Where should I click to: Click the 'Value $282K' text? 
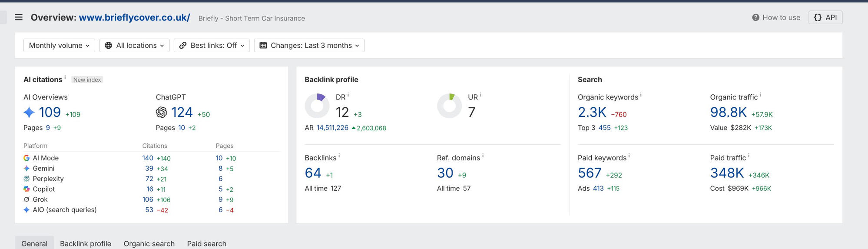pyautogui.click(x=731, y=128)
